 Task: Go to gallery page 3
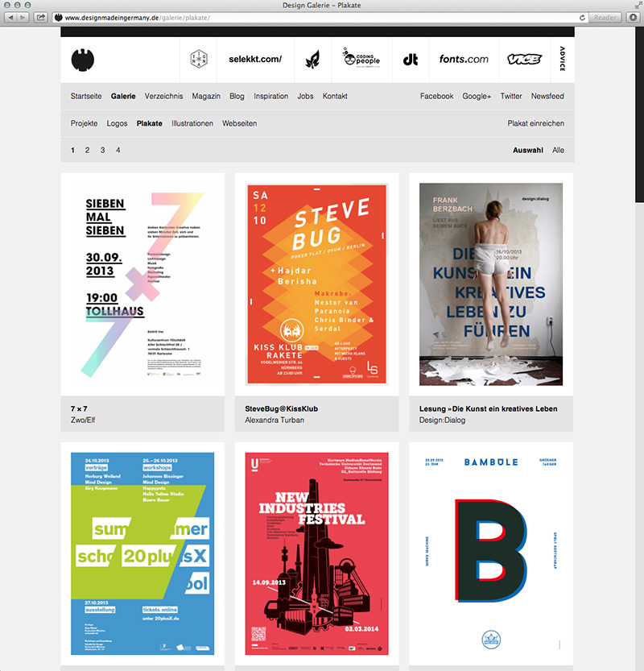(102, 150)
